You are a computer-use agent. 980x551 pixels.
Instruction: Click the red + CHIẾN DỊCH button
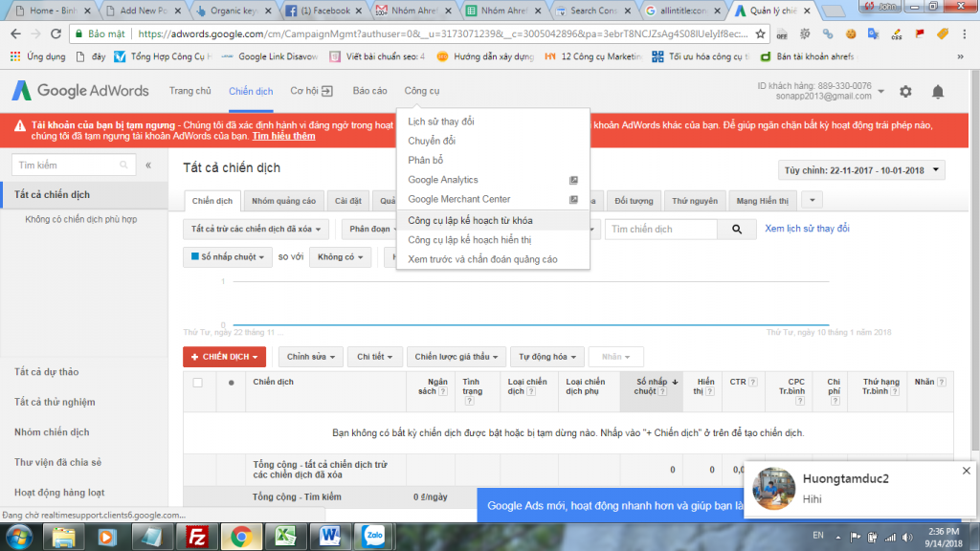click(x=224, y=357)
